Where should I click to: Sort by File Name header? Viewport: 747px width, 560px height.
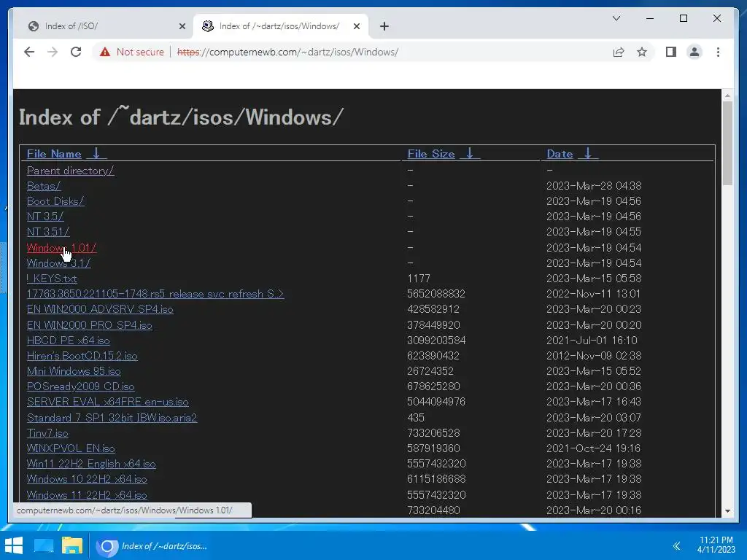coord(54,154)
